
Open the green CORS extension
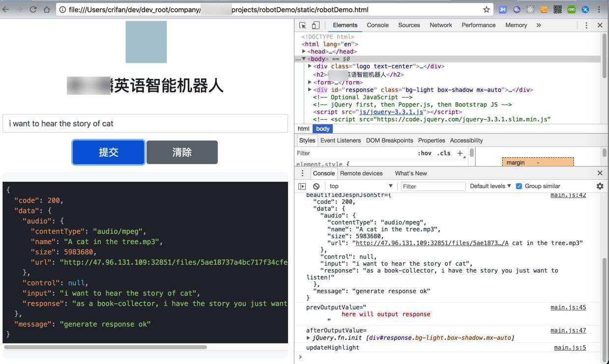[x=572, y=9]
